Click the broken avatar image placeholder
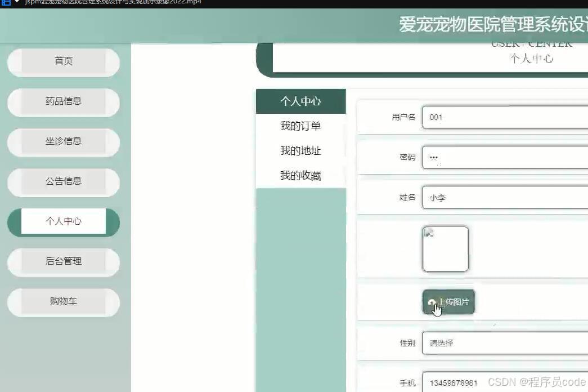 [x=446, y=248]
